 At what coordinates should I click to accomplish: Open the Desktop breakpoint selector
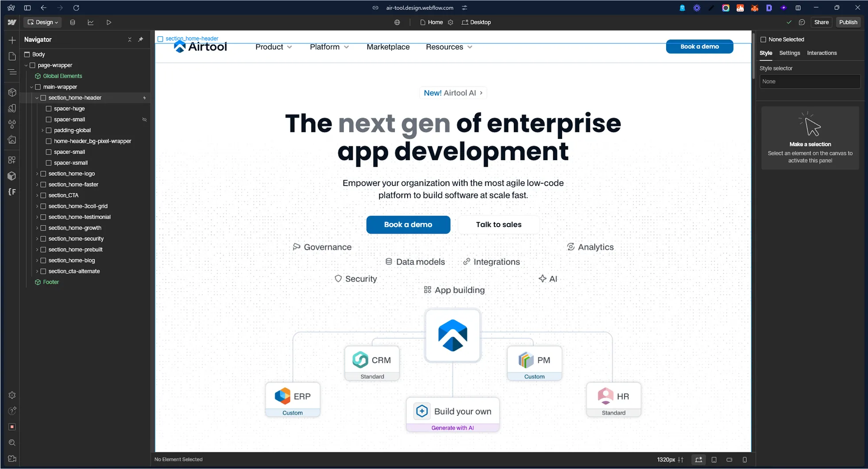[x=476, y=22]
